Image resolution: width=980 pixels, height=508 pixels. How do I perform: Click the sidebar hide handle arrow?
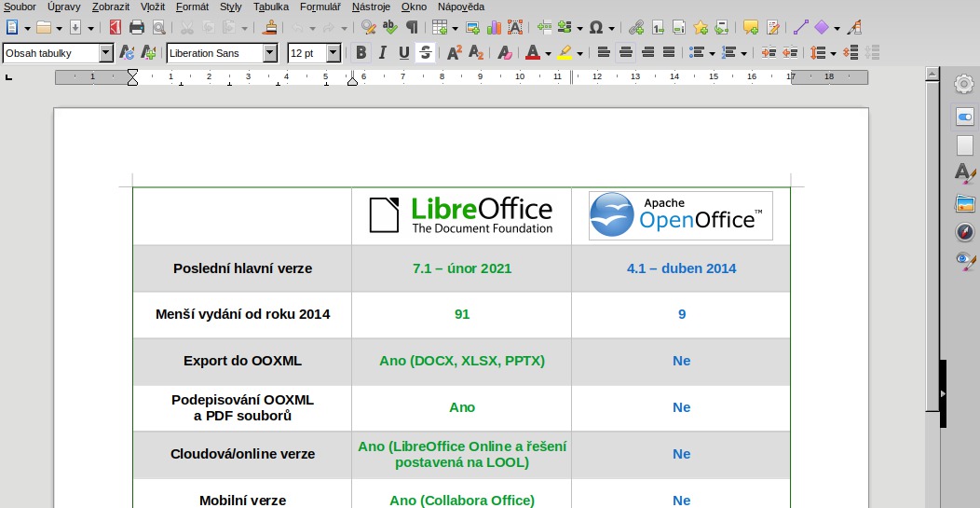[943, 393]
